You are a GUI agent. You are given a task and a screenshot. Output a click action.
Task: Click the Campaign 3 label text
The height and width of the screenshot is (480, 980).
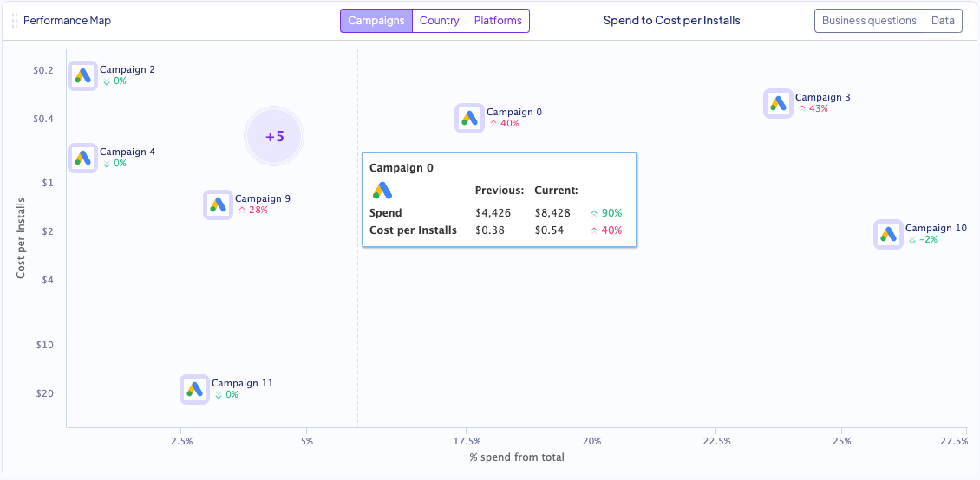point(822,97)
